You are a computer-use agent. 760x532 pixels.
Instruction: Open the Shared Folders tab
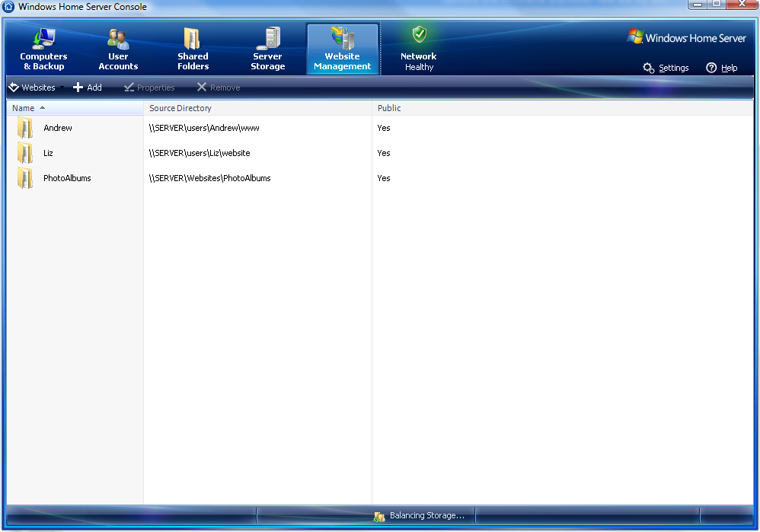click(x=193, y=49)
